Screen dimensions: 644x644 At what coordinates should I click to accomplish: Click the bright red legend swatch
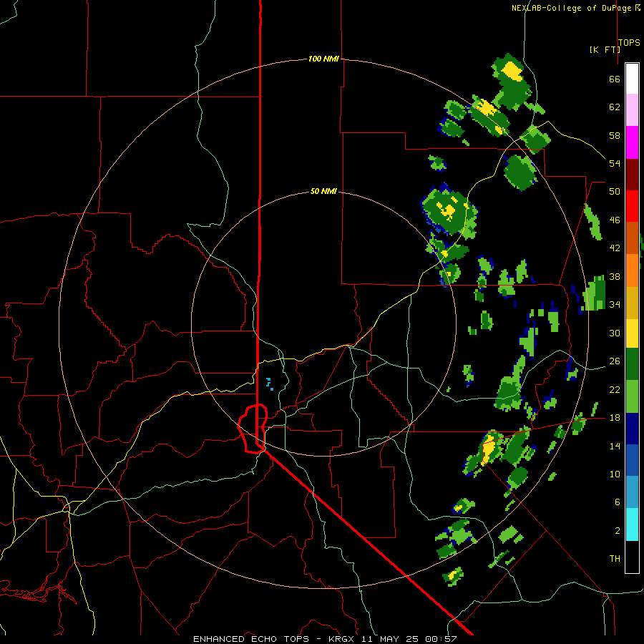point(632,206)
